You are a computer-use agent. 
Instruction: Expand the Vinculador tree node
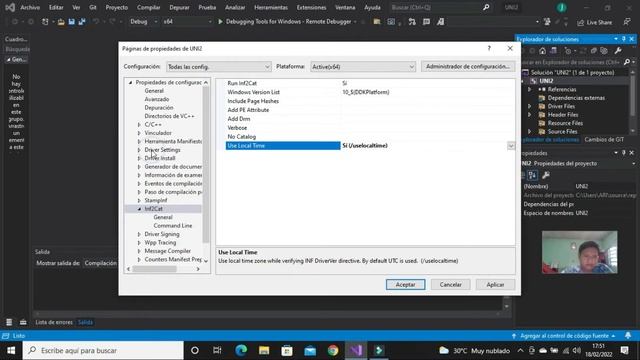139,133
